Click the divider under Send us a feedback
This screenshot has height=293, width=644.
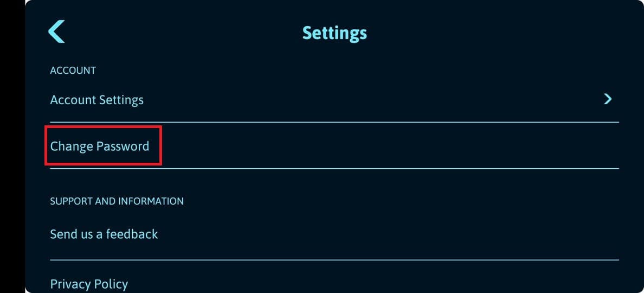[x=334, y=260]
